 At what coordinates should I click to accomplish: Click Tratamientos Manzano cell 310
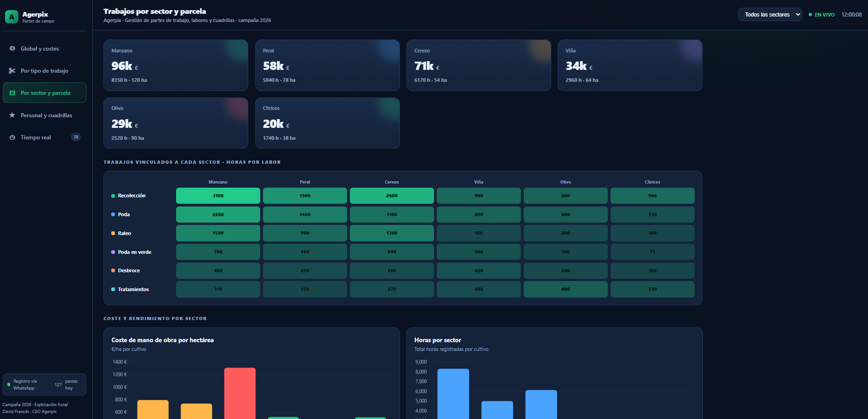(218, 289)
